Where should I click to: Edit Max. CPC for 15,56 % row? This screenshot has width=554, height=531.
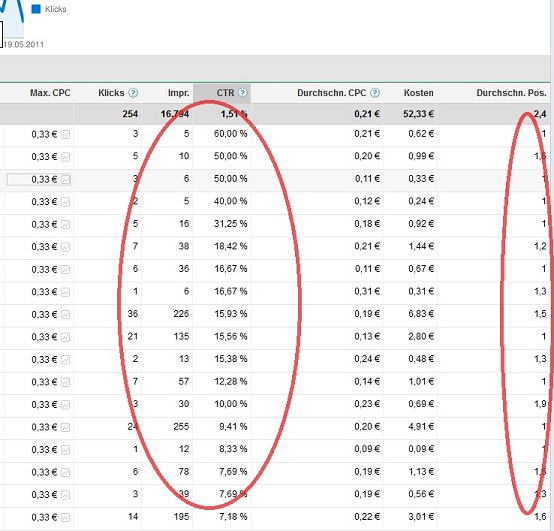pos(44,337)
